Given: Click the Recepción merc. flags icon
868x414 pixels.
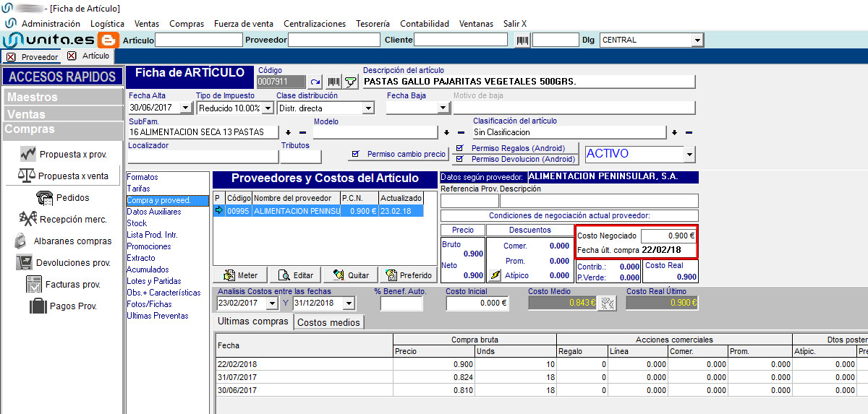Looking at the screenshot, I should 28,219.
